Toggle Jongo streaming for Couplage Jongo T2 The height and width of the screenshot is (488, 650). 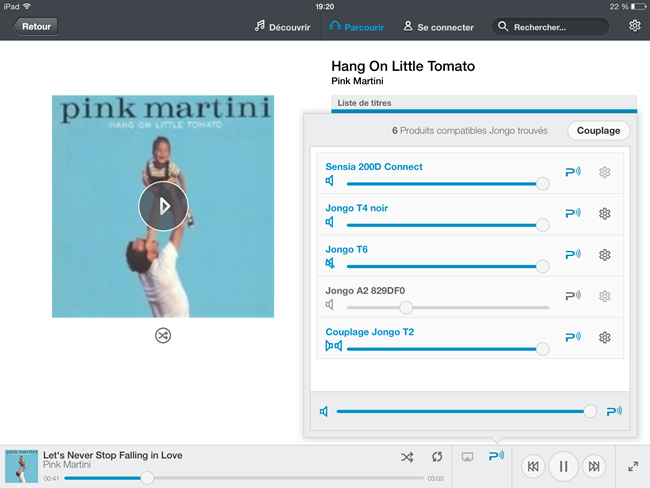573,337
